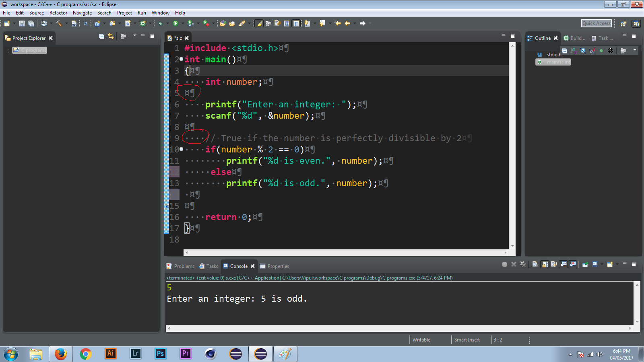Image resolution: width=644 pixels, height=362 pixels.
Task: Click the External Tools run icon
Action: point(206,23)
